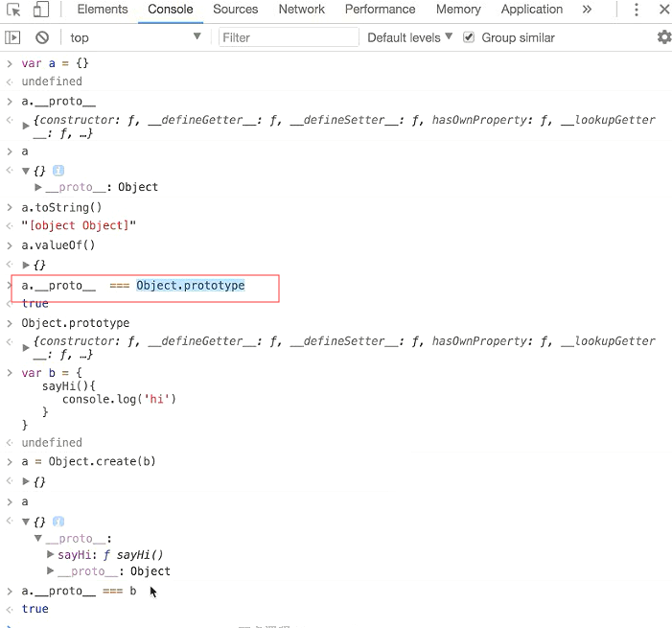Image resolution: width=672 pixels, height=628 pixels.
Task: Click the "[object Object]" string output
Action: click(x=79, y=225)
